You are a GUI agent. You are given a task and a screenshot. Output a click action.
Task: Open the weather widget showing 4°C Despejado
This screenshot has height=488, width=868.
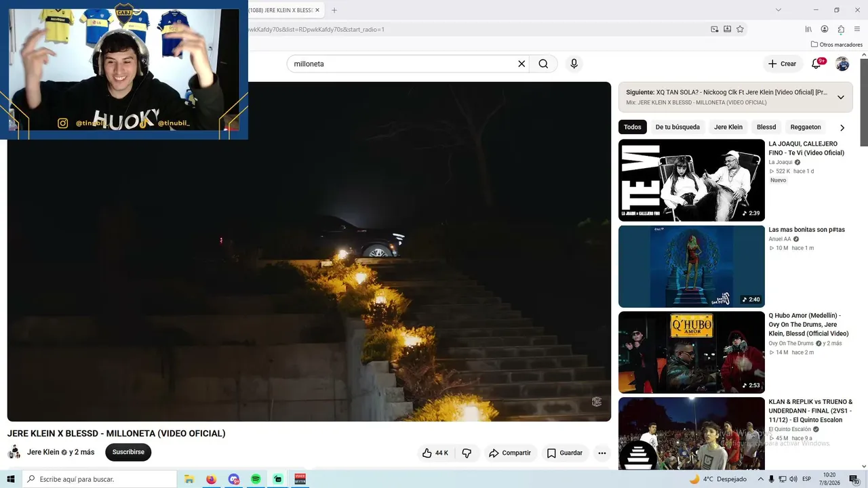click(717, 479)
